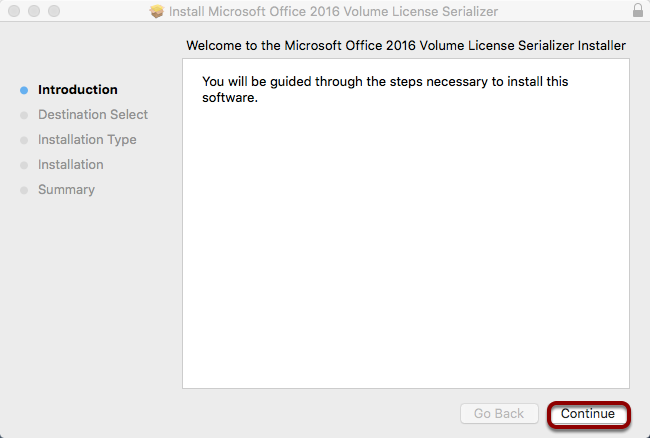Click the disabled Go Back button
This screenshot has height=438, width=650.
(x=499, y=414)
